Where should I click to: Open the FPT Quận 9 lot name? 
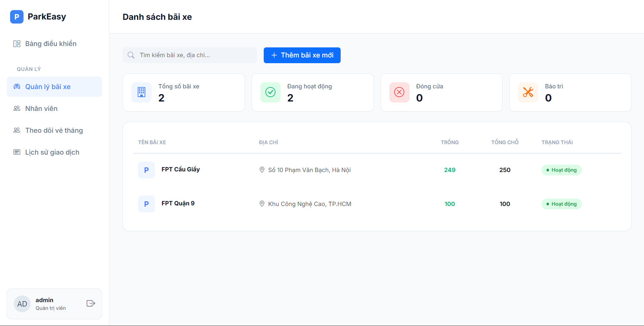[178, 203]
